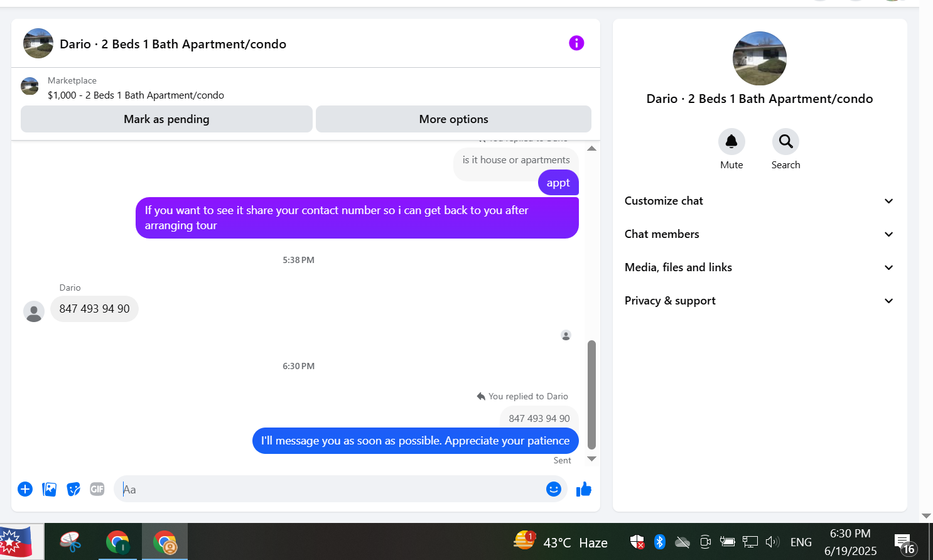Open the emoji picker in message box
Viewport: 933px width, 560px height.
(x=553, y=489)
